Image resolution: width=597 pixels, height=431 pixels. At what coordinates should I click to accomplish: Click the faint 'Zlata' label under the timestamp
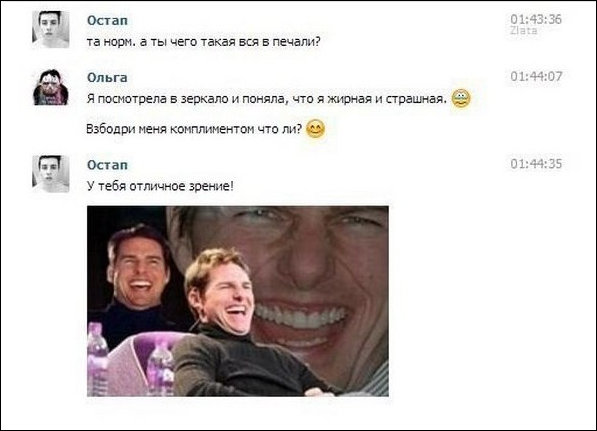pyautogui.click(x=524, y=30)
